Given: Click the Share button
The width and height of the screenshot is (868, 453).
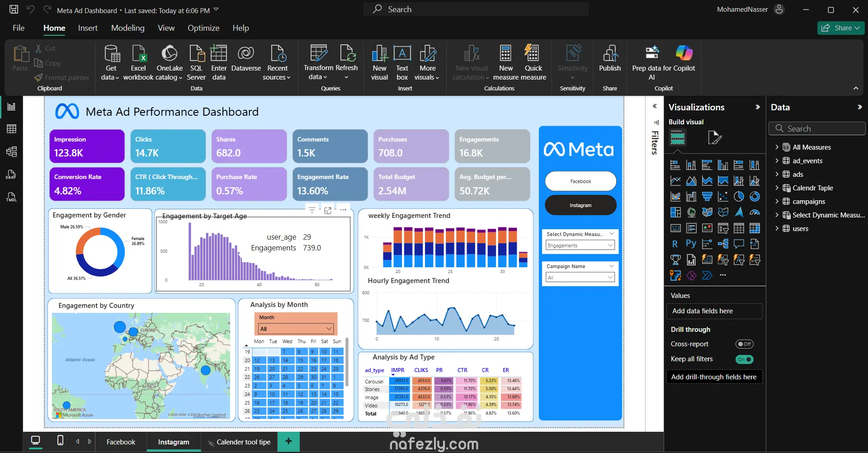Looking at the screenshot, I should (x=841, y=28).
